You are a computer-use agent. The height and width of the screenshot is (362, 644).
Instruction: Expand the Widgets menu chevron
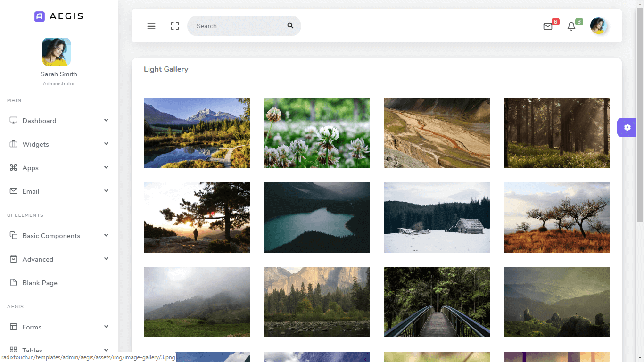pos(106,144)
